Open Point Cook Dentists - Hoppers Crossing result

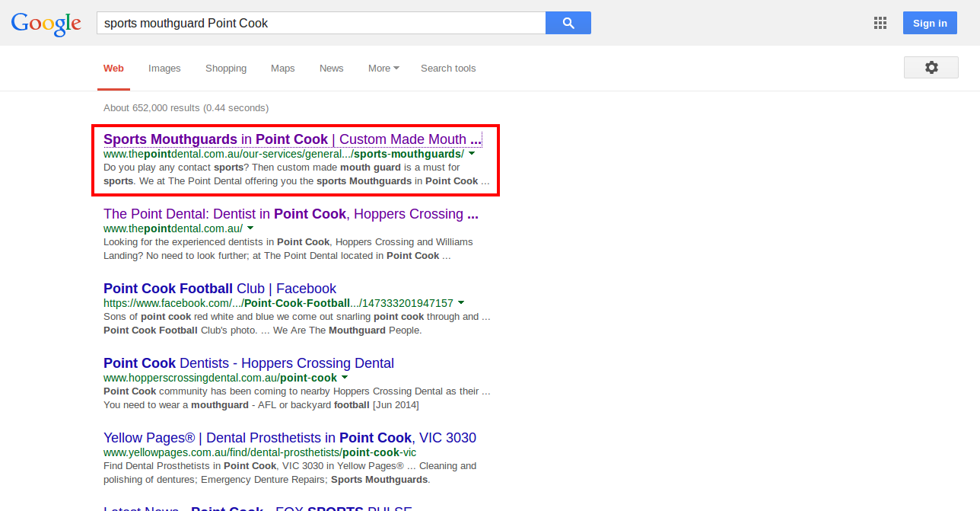pyautogui.click(x=249, y=363)
